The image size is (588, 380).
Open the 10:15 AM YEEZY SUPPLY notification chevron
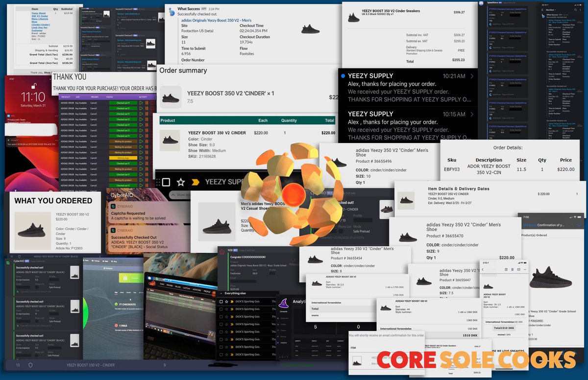point(471,114)
